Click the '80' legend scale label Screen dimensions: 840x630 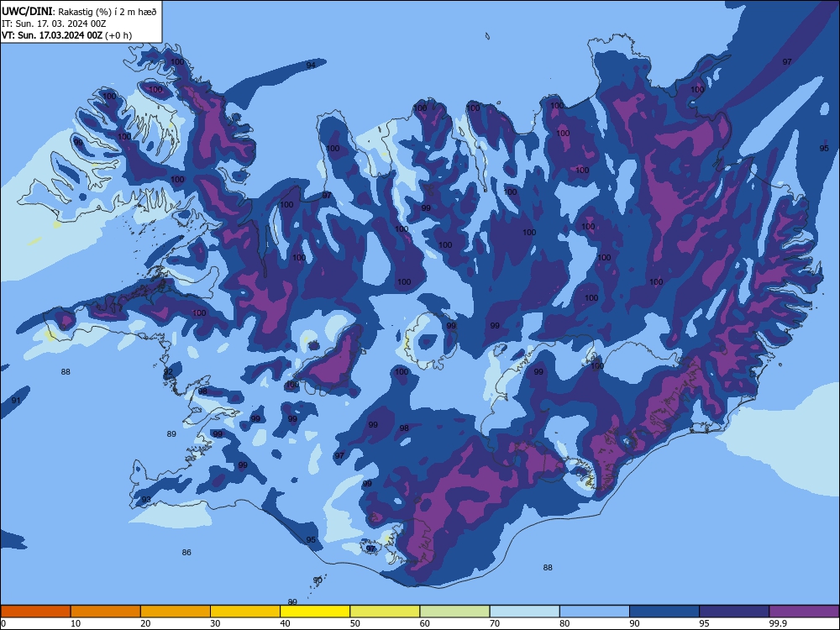pyautogui.click(x=564, y=623)
